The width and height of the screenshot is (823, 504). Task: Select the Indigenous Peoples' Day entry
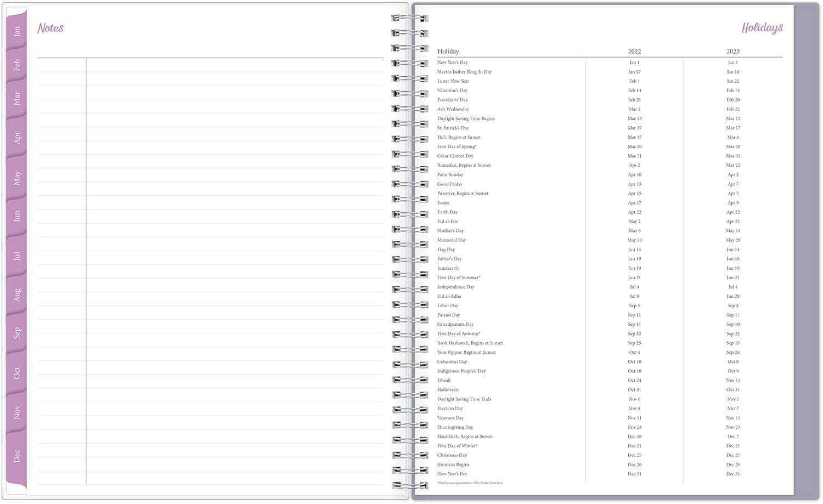tap(461, 371)
